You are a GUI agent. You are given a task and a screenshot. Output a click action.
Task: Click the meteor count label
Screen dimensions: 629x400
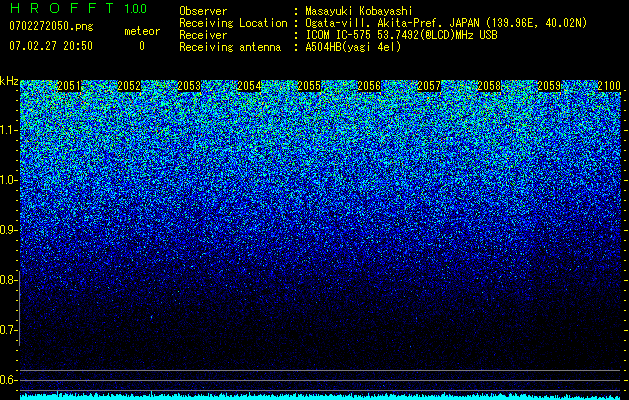click(142, 31)
